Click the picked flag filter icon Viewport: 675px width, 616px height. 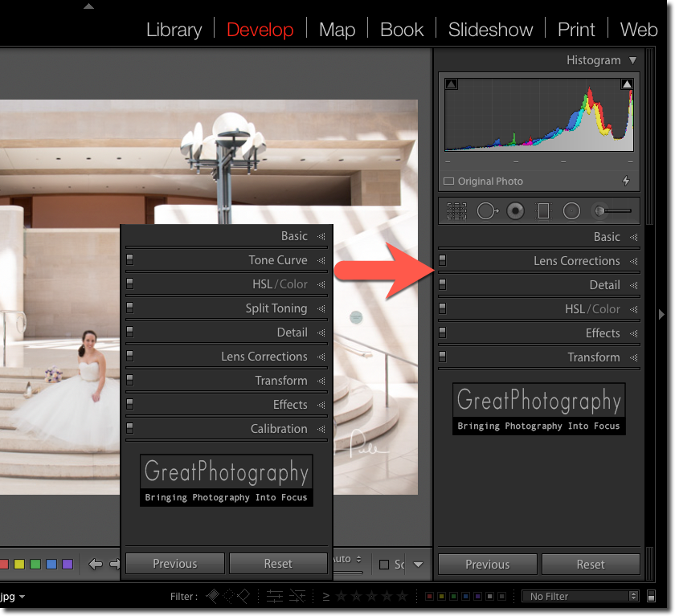212,596
